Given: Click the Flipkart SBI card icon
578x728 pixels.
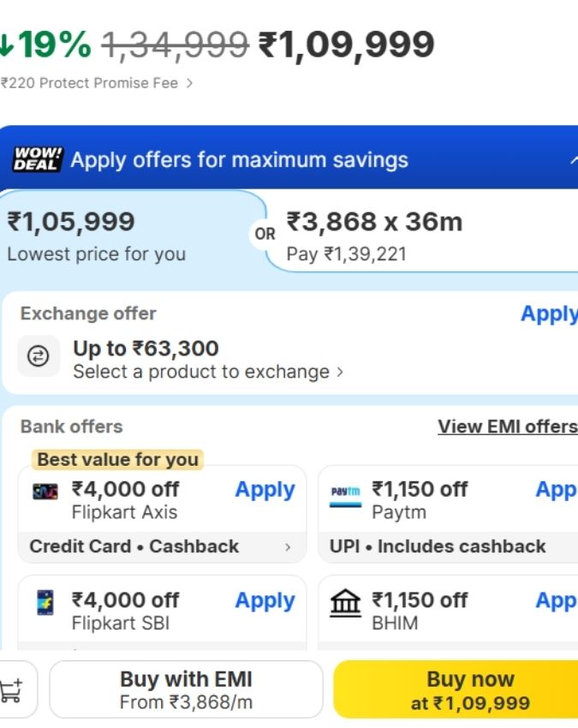Looking at the screenshot, I should [45, 602].
